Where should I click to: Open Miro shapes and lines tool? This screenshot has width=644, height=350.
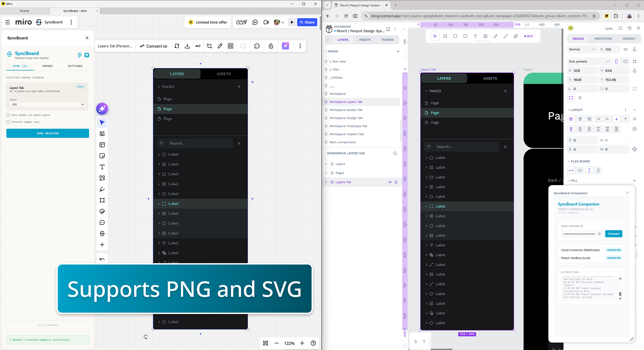pos(102,178)
